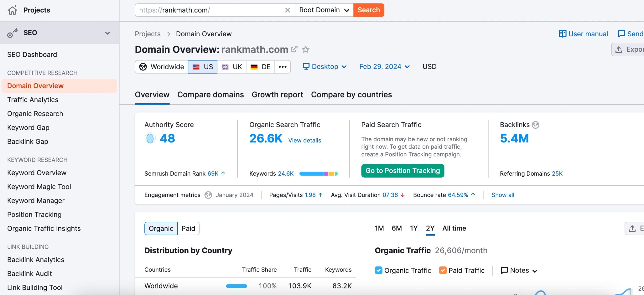This screenshot has width=644, height=295.
Task: Click View details link
Action: 305,141
